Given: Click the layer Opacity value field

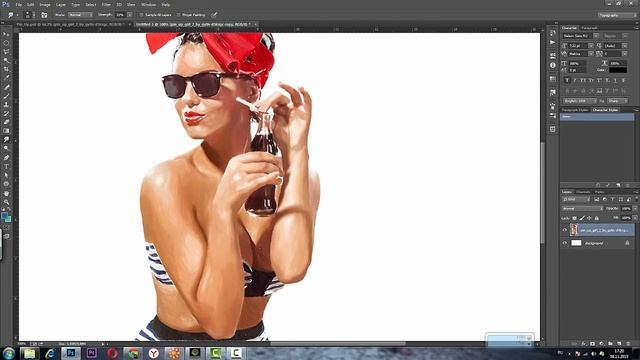Looking at the screenshot, I should click(626, 209).
